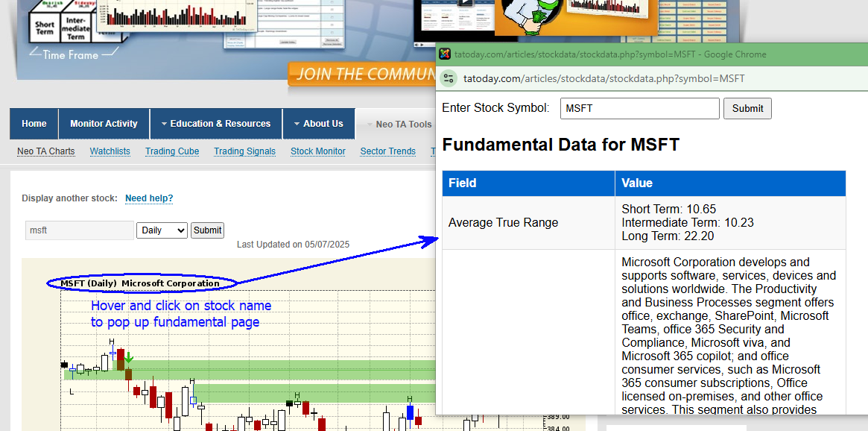Click the blue candlestick near 389.00
868x431 pixels.
point(411,412)
